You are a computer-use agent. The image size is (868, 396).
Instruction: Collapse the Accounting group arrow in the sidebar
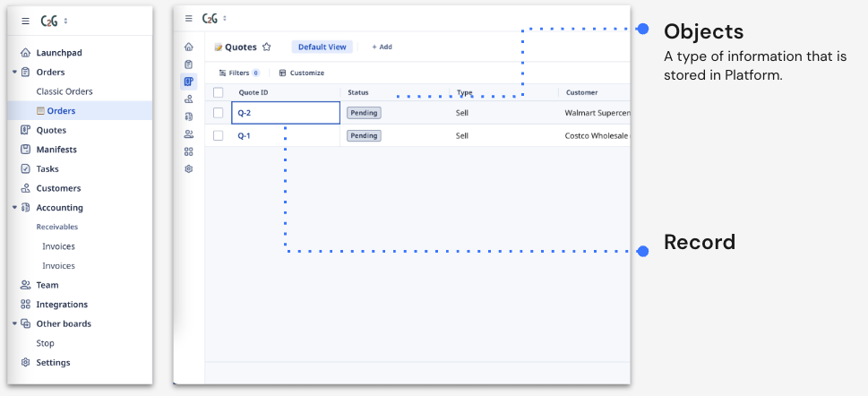[14, 208]
